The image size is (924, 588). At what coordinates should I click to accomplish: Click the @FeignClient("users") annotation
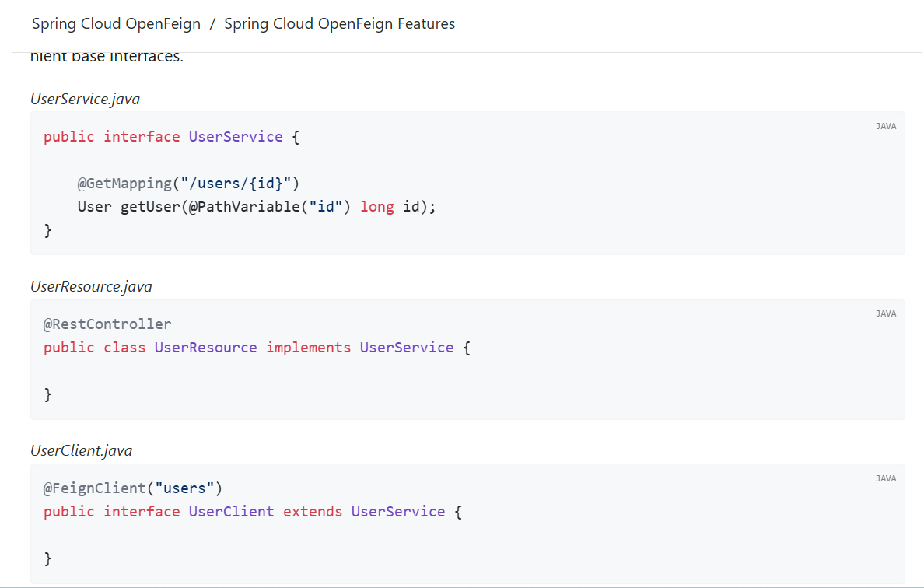(132, 488)
